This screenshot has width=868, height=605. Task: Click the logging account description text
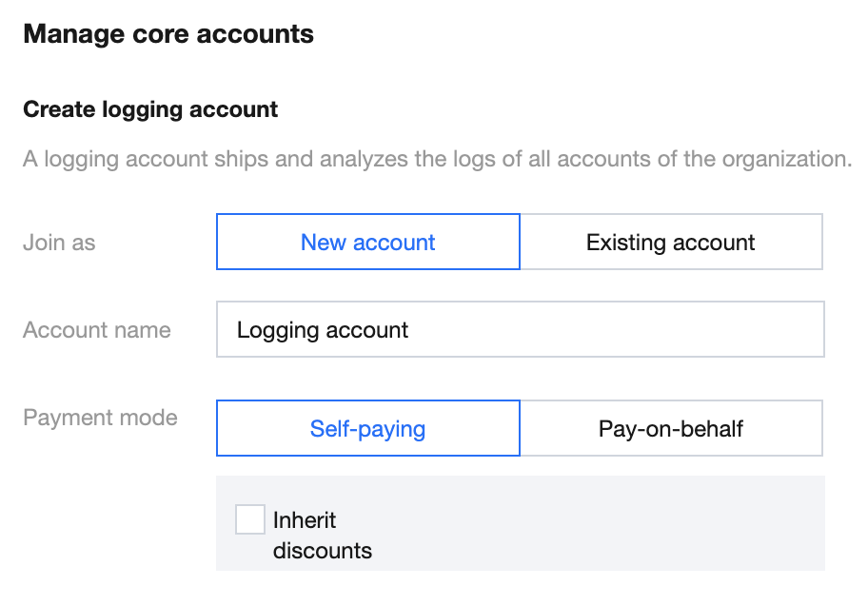[x=437, y=158]
